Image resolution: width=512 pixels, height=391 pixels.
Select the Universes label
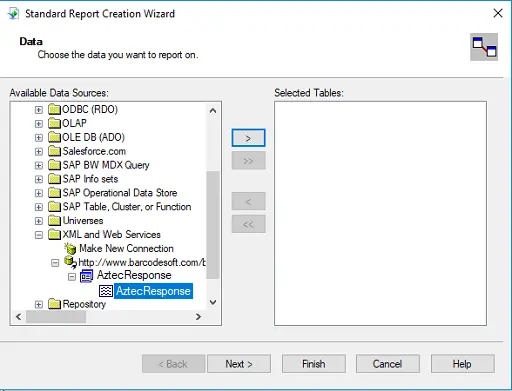click(x=83, y=221)
